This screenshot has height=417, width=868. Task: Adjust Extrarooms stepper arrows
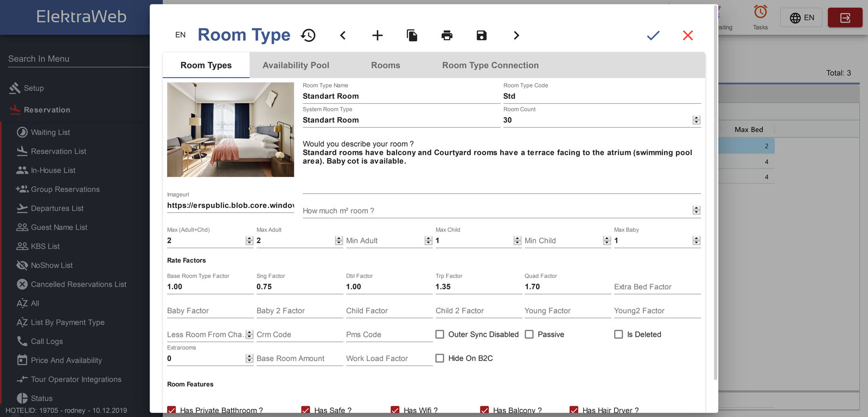coord(250,358)
